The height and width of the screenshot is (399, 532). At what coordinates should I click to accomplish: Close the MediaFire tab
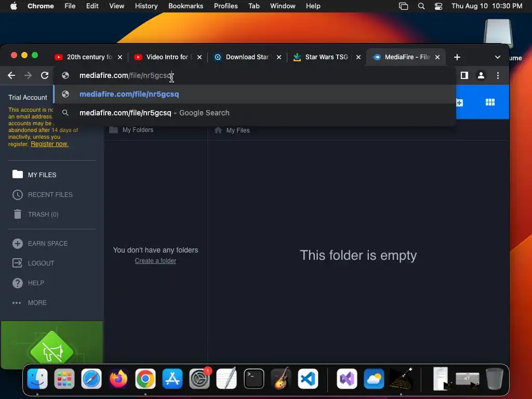click(x=437, y=57)
